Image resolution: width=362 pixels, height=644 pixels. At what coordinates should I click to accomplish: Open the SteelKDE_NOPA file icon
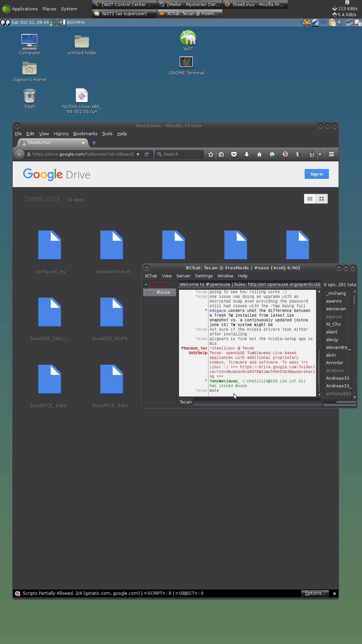click(112, 312)
